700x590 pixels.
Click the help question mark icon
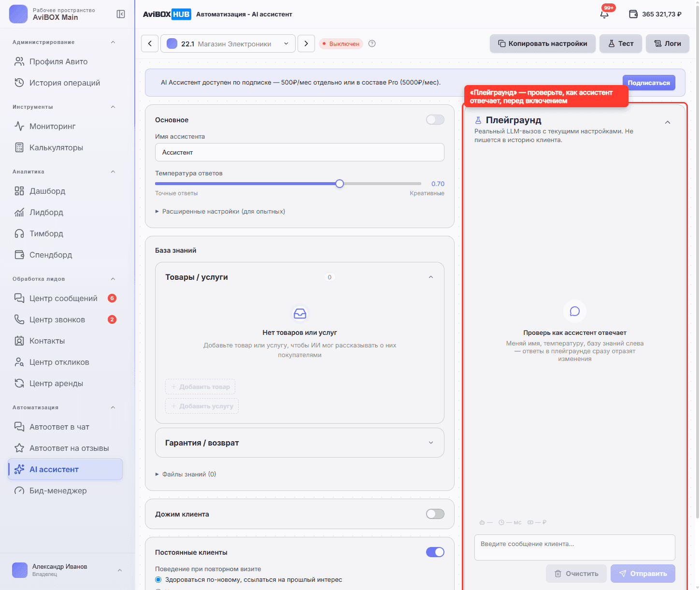tap(372, 43)
